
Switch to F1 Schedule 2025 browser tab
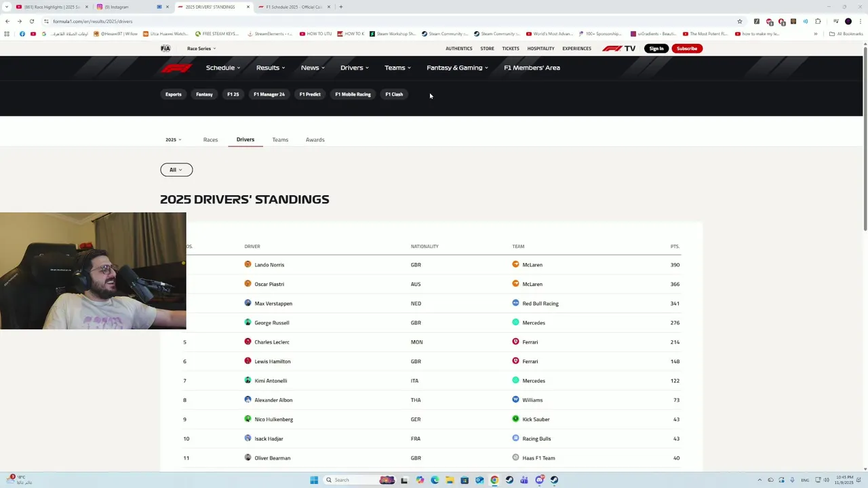point(292,7)
